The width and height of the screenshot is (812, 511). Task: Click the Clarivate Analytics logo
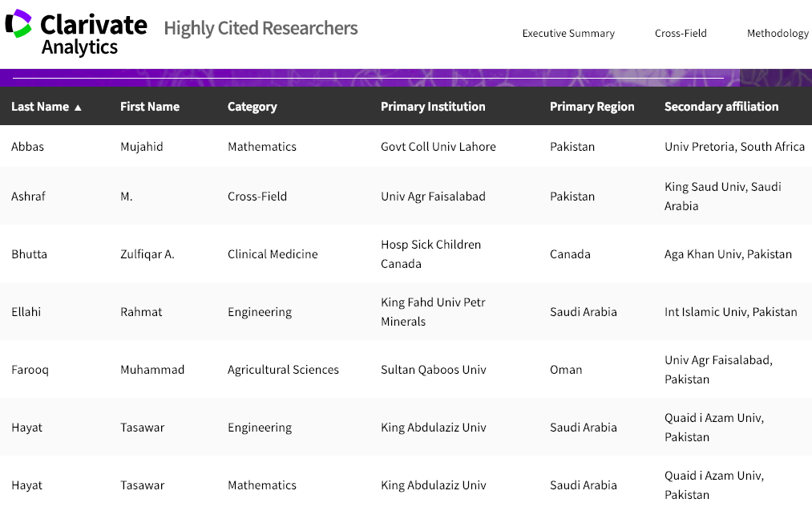[76, 34]
